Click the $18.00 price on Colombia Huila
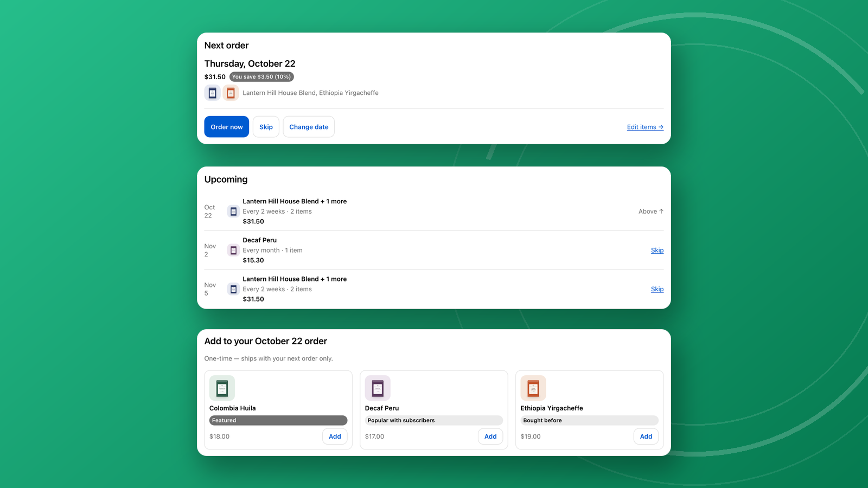 click(x=219, y=436)
